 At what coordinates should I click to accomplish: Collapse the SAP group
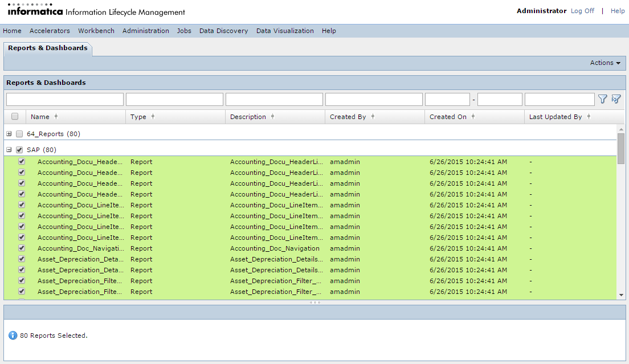[x=9, y=150]
